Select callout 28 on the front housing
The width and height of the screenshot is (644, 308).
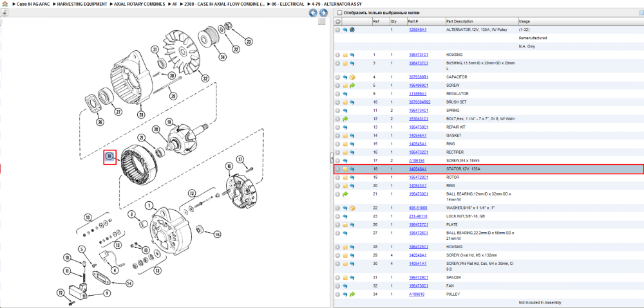142,114
